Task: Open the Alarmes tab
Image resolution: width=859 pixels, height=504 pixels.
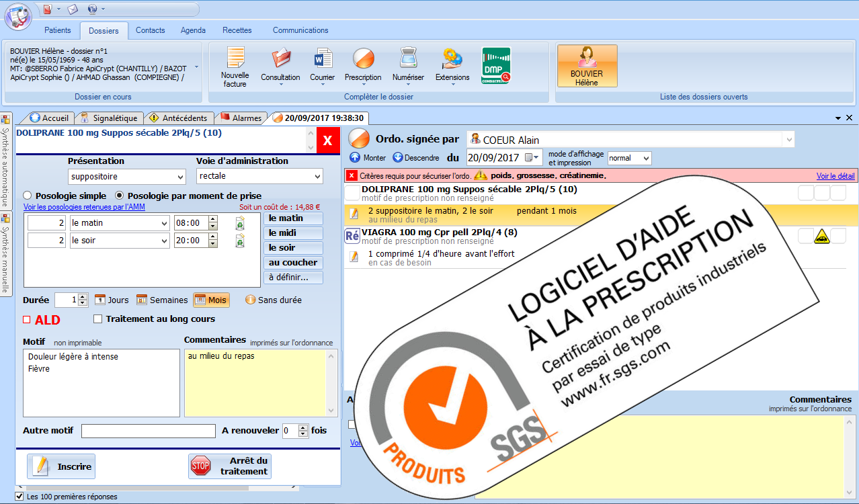Action: point(241,118)
